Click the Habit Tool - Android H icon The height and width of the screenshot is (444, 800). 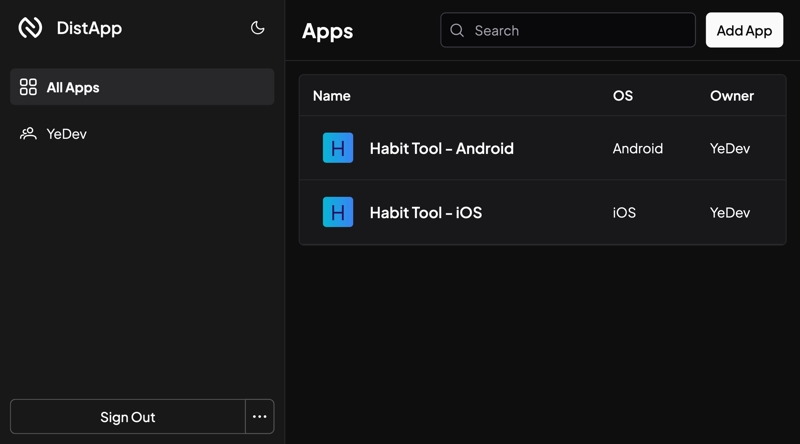[338, 148]
